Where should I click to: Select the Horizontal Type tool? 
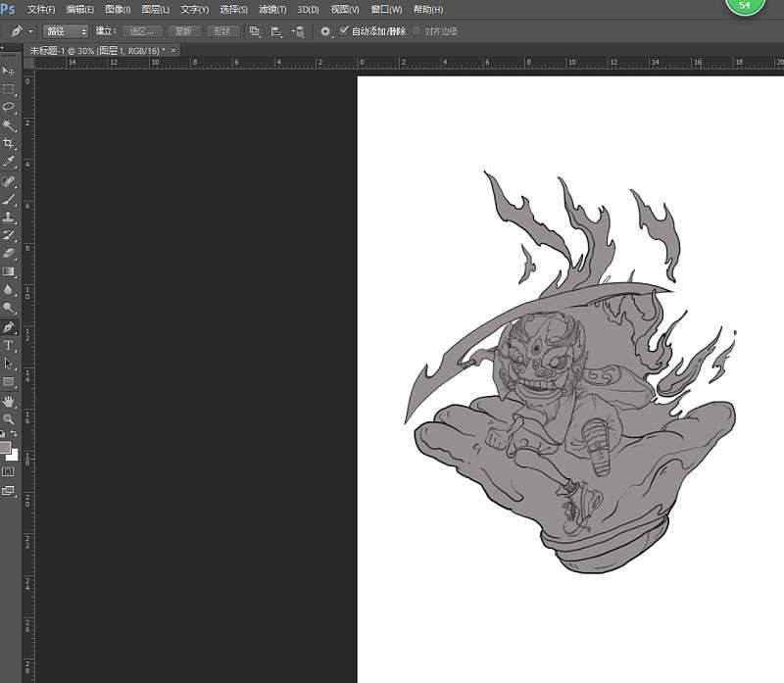click(x=8, y=346)
